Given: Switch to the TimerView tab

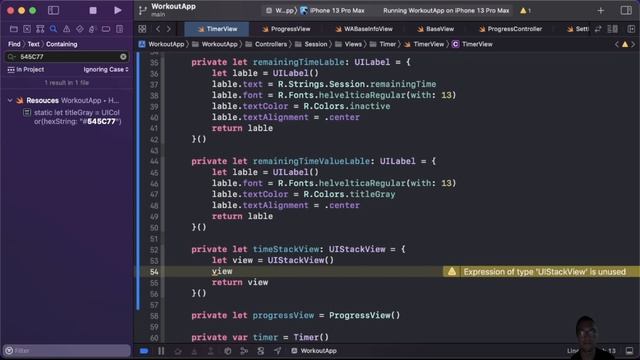Looking at the screenshot, I should pos(217,29).
